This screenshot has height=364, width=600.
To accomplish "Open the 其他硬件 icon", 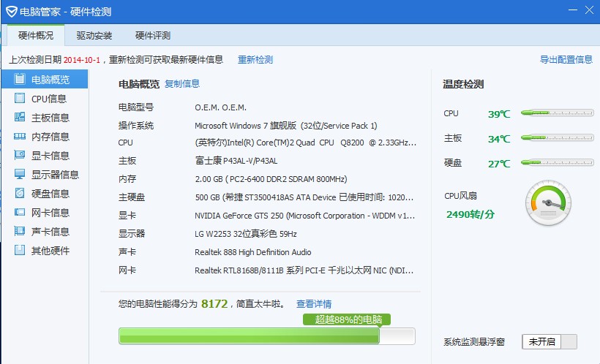I will tap(20, 250).
